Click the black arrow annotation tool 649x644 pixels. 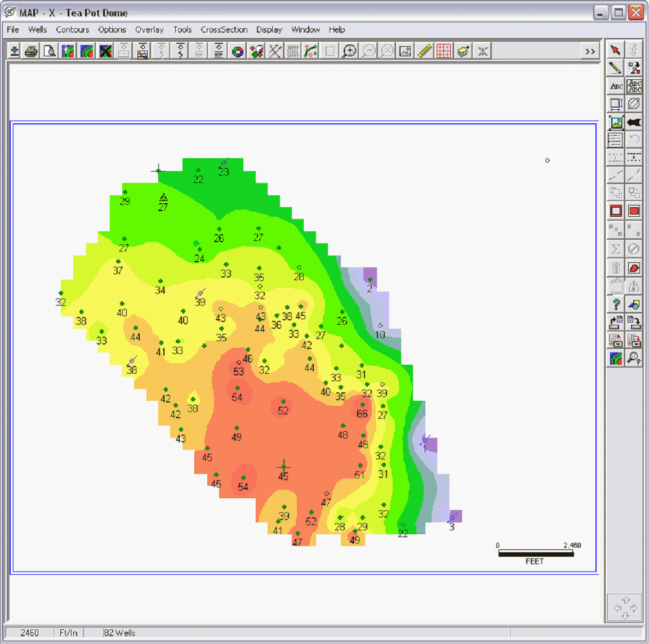(634, 122)
